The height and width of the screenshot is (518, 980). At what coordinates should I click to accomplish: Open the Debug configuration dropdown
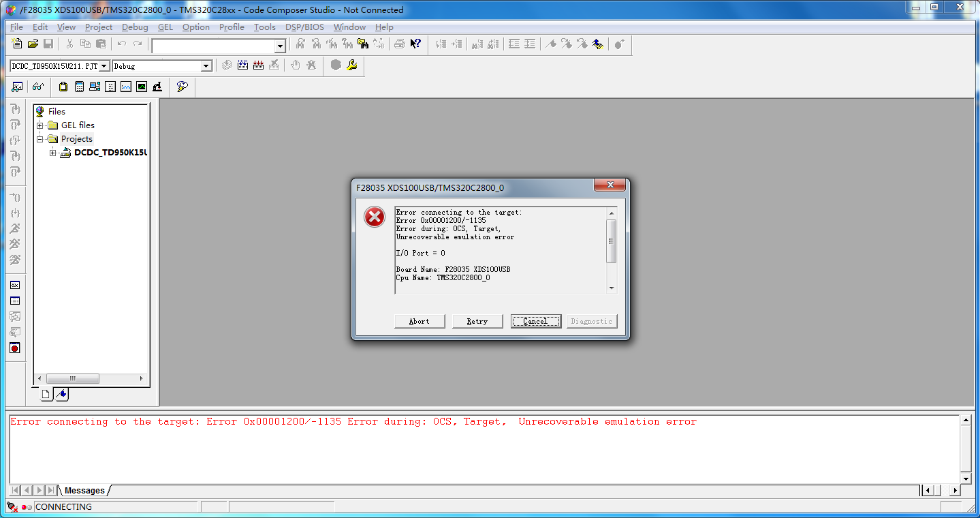206,66
